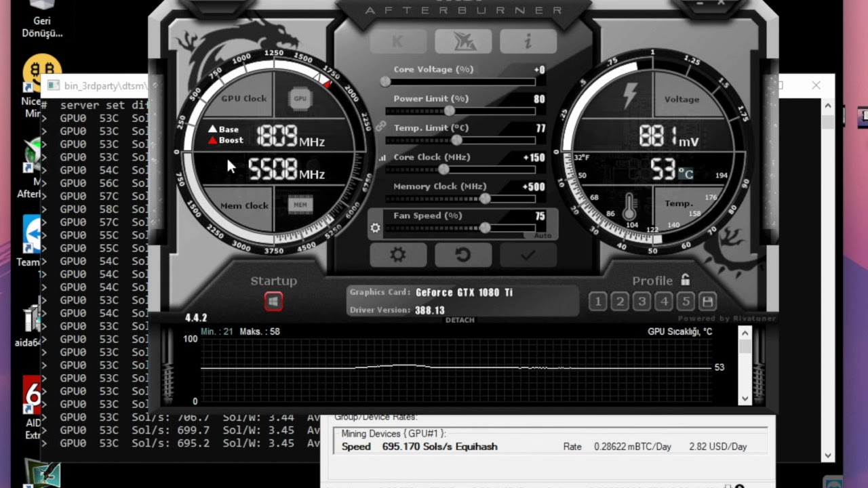Image resolution: width=868 pixels, height=488 pixels.
Task: Open the TeamViewer desktop icon
Action: [31, 241]
